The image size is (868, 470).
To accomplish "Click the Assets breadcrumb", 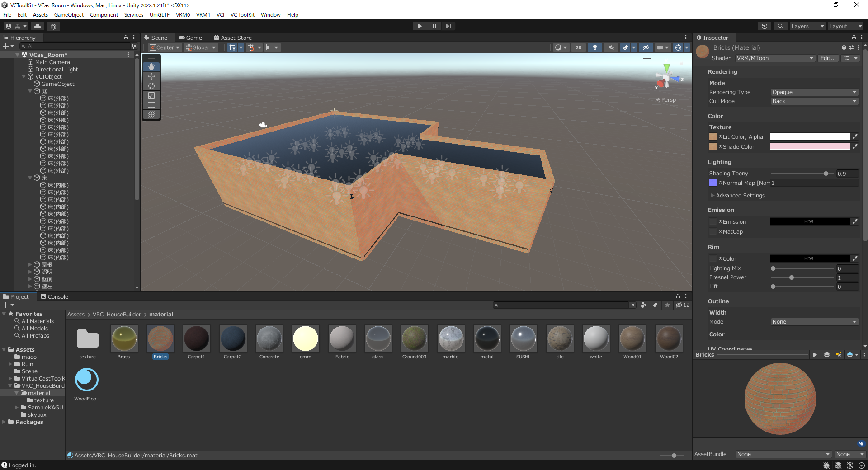I will pos(76,315).
